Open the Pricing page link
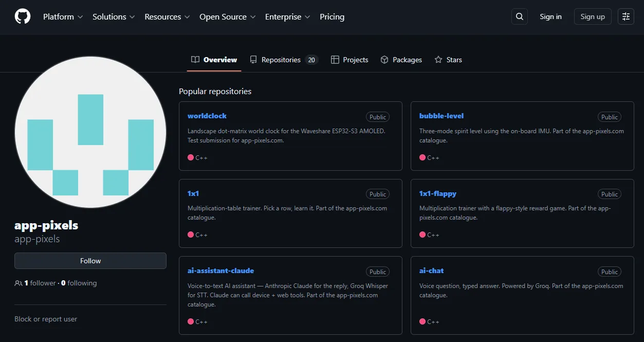Viewport: 644px width, 342px height. tap(332, 16)
